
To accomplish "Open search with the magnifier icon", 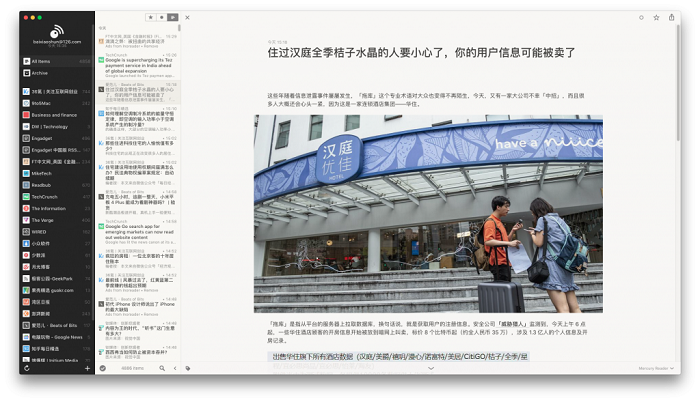I will click(x=162, y=368).
